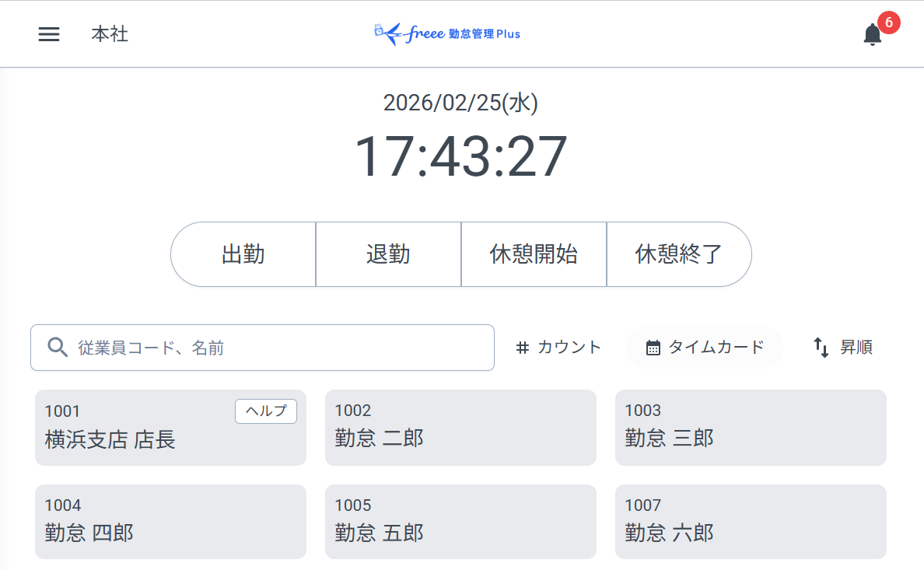Click the 本社 location label
924x570 pixels.
point(110,34)
